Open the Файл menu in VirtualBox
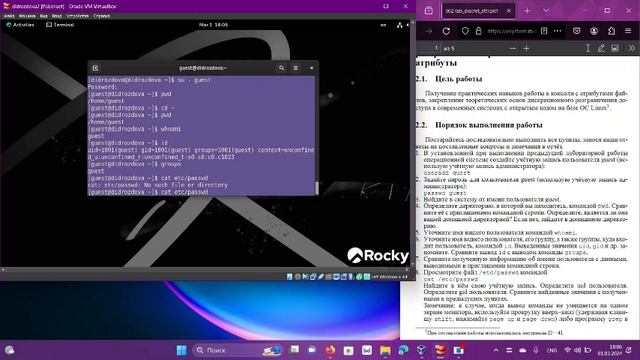Viewport: 640px width, 360px height. click(x=9, y=16)
